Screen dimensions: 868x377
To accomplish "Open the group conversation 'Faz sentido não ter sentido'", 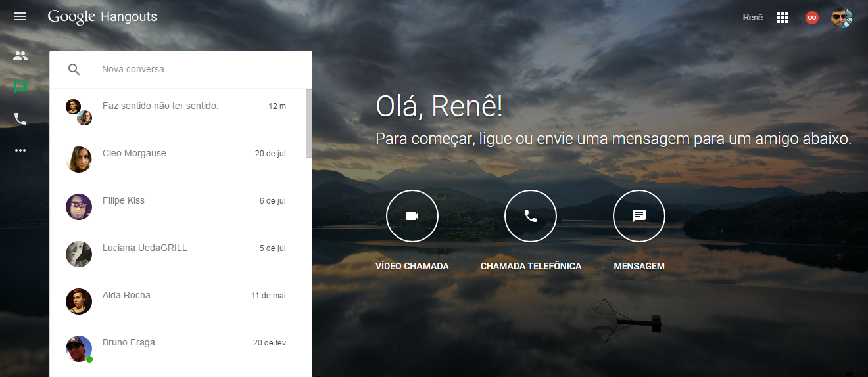I will coord(178,112).
